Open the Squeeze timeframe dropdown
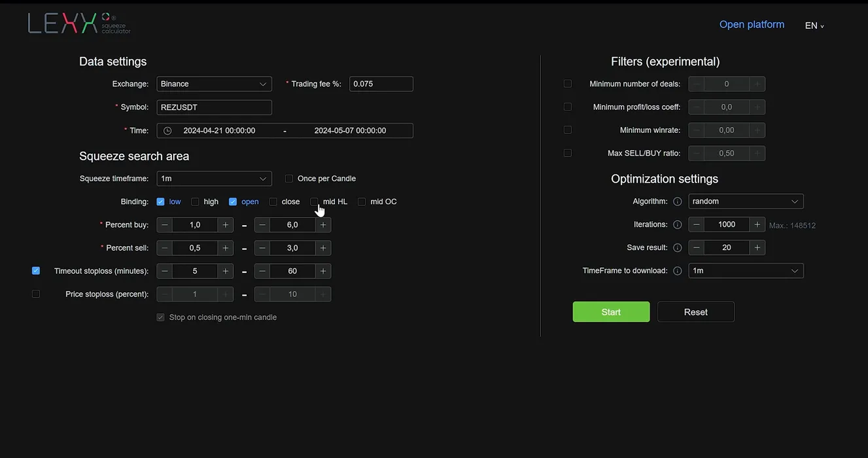The image size is (868, 458). pos(215,179)
